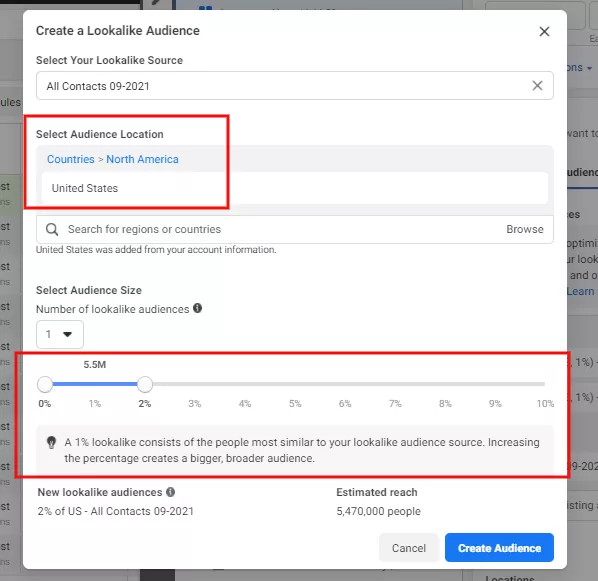
Task: Click the slider handle at 2%
Action: point(145,385)
